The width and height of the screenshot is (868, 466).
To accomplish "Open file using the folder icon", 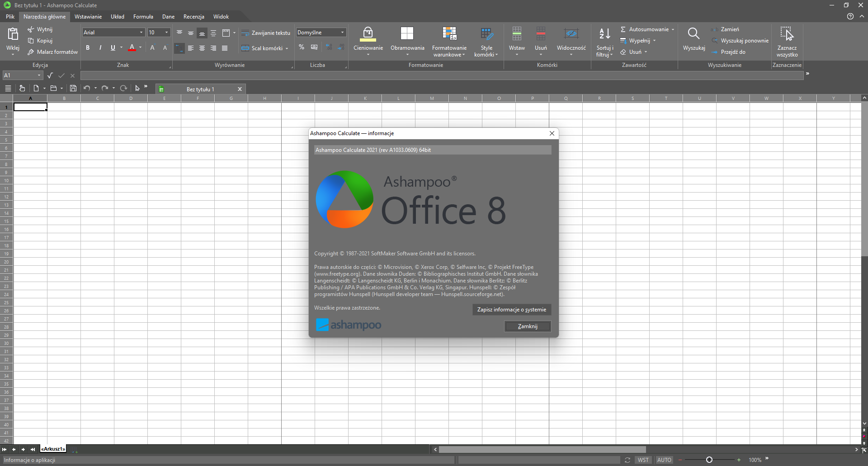I will pyautogui.click(x=53, y=89).
